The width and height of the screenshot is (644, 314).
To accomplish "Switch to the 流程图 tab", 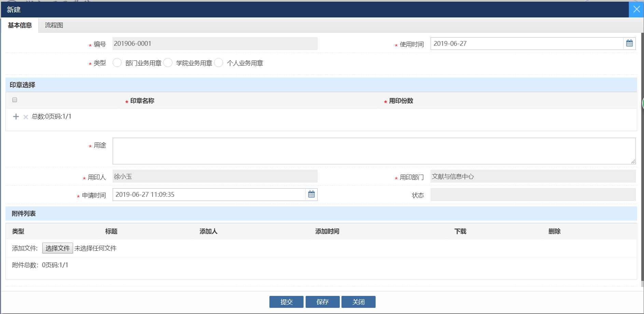I will point(54,25).
